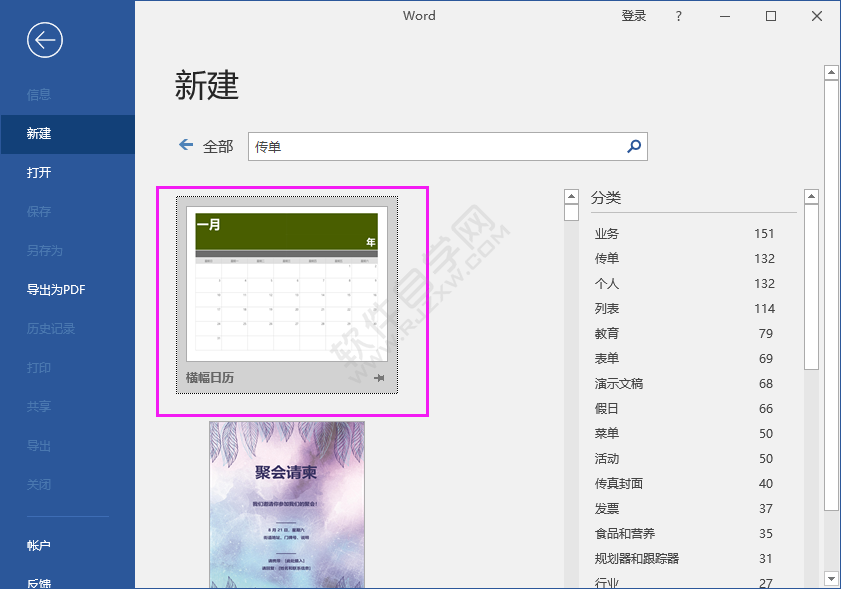Close the Word window
The height and width of the screenshot is (589, 841).
pos(817,16)
